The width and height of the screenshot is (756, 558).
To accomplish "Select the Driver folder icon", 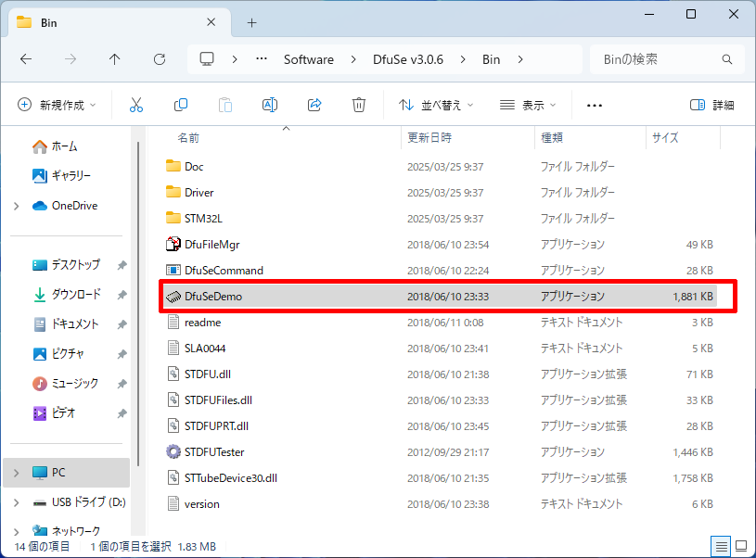I will click(x=173, y=192).
